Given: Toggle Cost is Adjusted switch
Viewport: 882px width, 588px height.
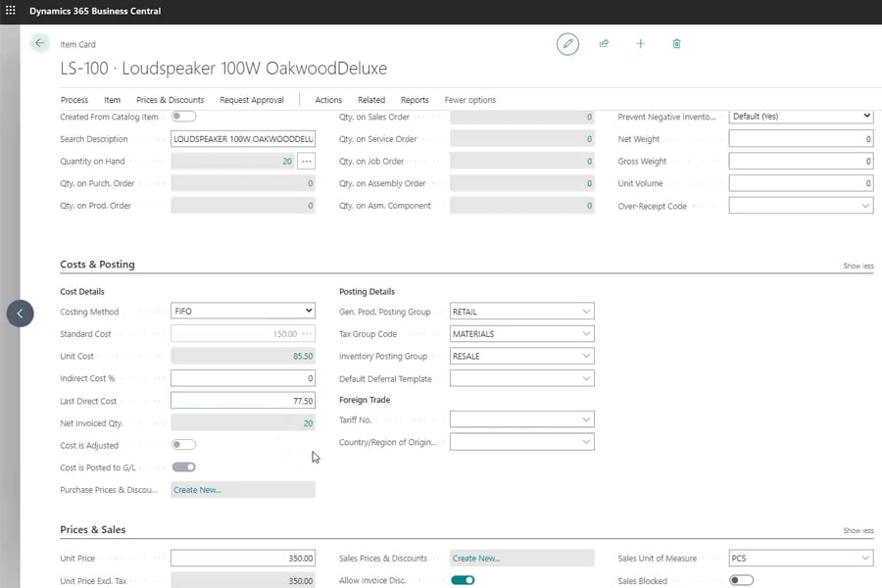Looking at the screenshot, I should tap(183, 445).
